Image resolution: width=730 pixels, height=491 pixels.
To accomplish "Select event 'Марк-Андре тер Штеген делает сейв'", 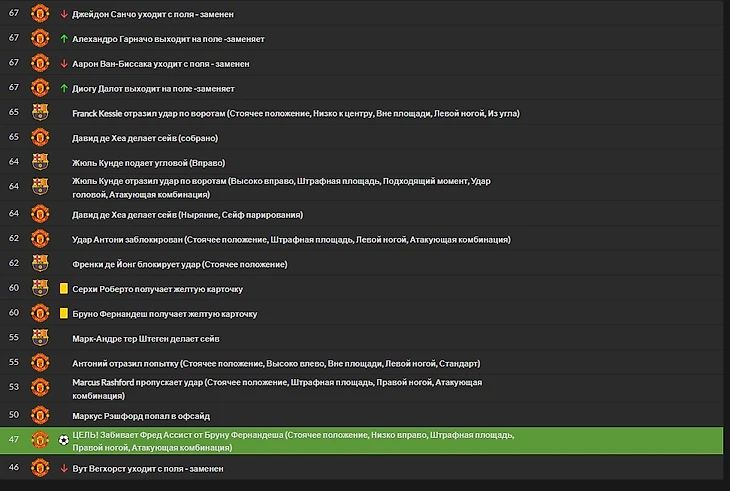I will [x=146, y=339].
